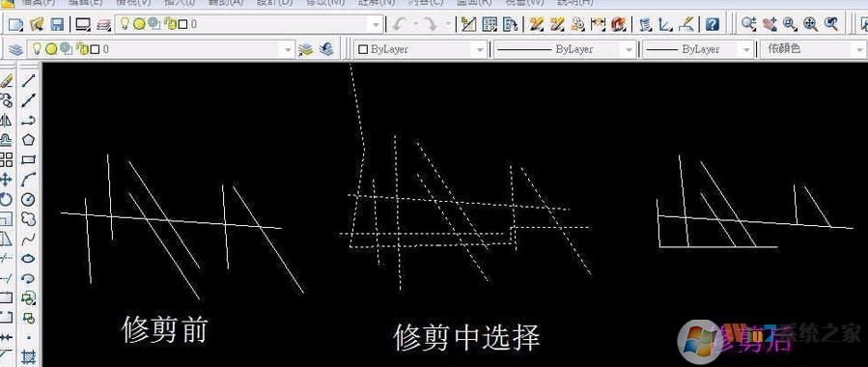The image size is (868, 367).
Task: Open the color control ByLayer dropdown
Action: point(421,49)
